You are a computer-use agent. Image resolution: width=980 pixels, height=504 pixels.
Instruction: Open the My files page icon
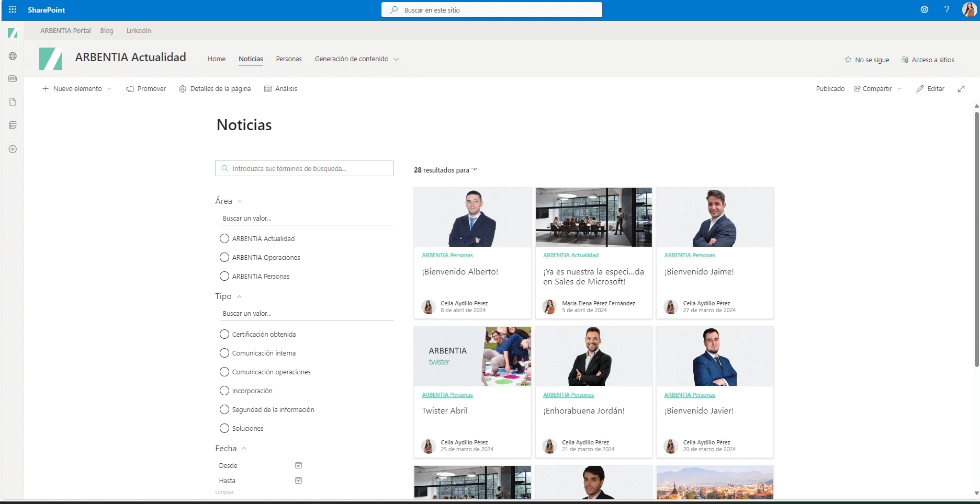13,102
